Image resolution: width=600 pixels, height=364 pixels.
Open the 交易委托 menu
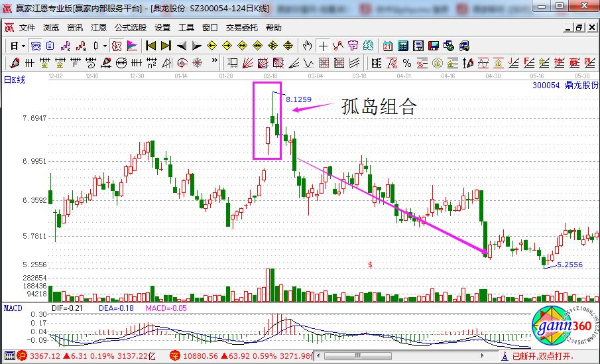242,28
